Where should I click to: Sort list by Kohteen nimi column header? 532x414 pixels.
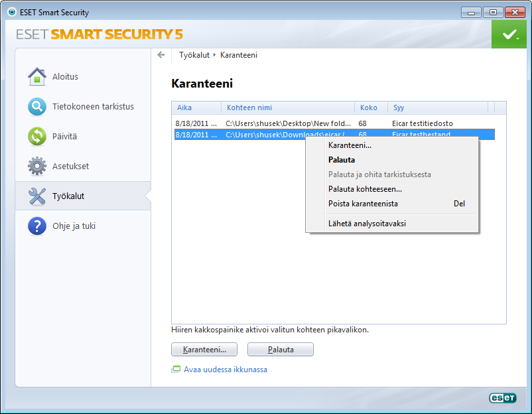[288, 107]
